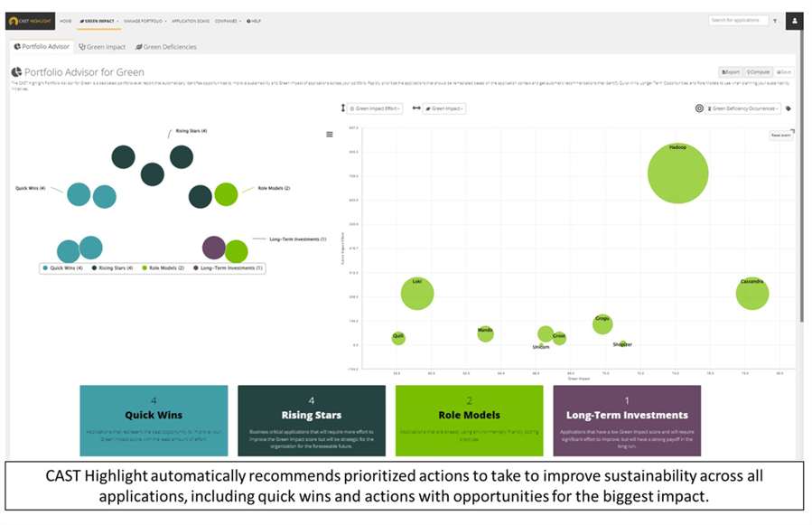
Task: Toggle the Rising Stars legend entry
Action: click(x=116, y=268)
